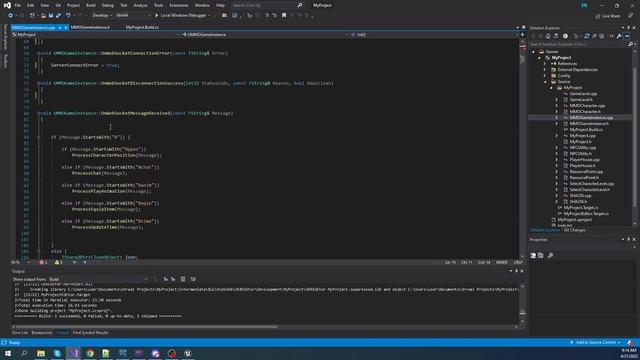
Task: Expand the External Dependencies node
Action: (545, 70)
